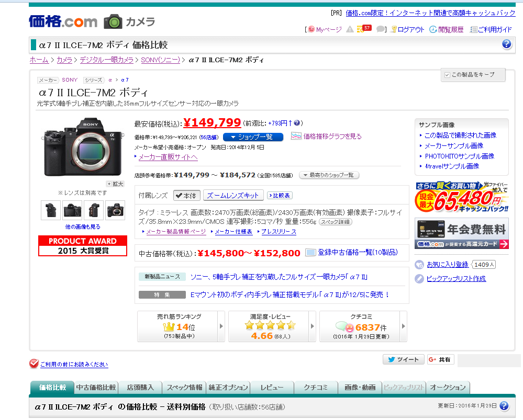
Task: Click the 年会費無料 card banner
Action: (462, 233)
